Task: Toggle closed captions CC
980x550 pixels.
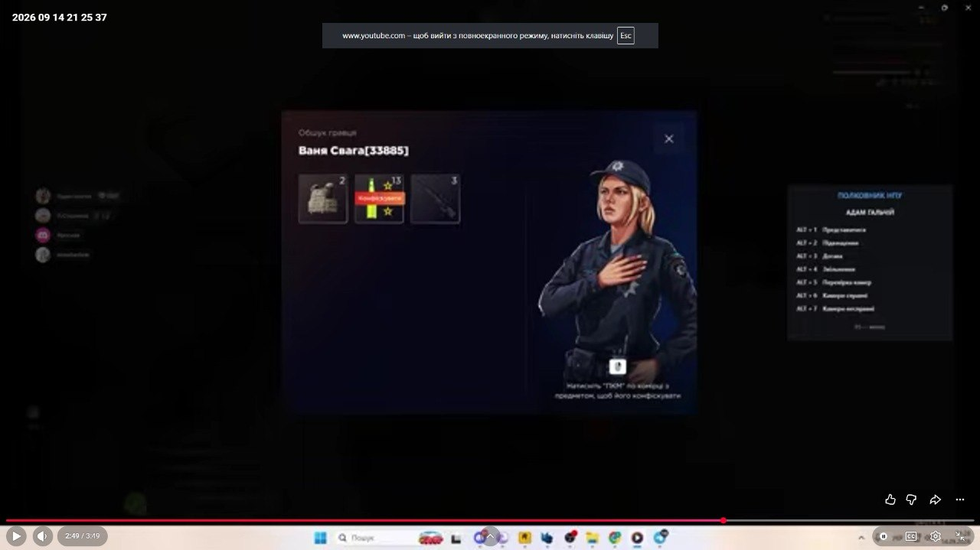Action: tap(911, 536)
